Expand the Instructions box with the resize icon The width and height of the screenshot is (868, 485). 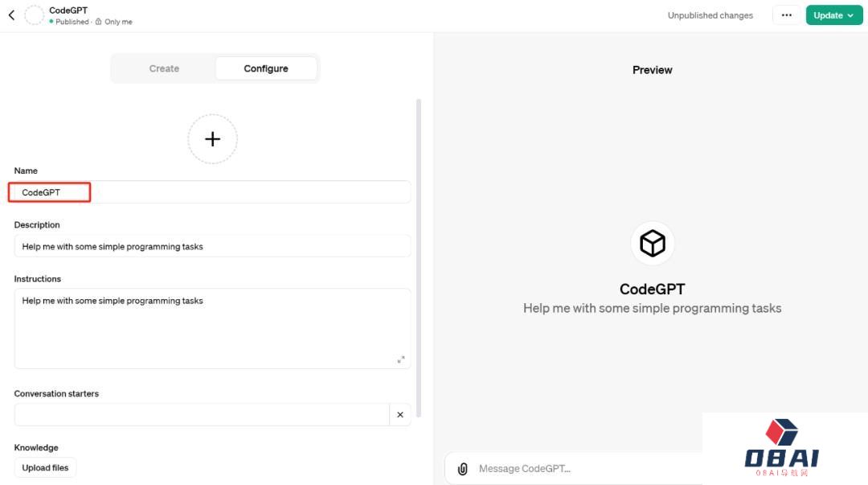(401, 360)
